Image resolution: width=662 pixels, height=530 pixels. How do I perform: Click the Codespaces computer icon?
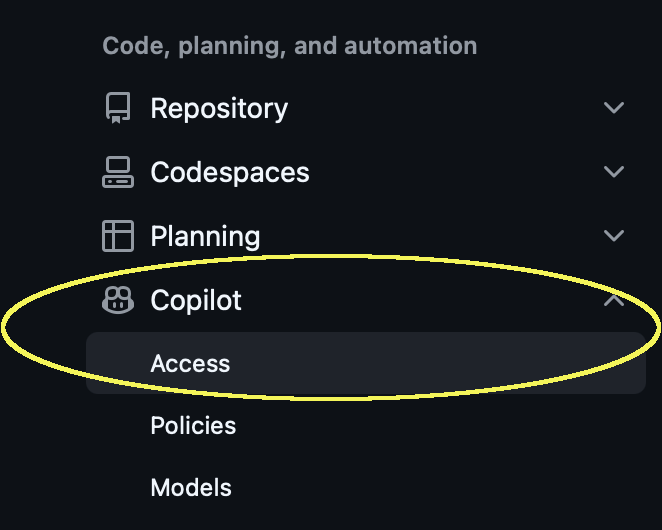point(118,172)
